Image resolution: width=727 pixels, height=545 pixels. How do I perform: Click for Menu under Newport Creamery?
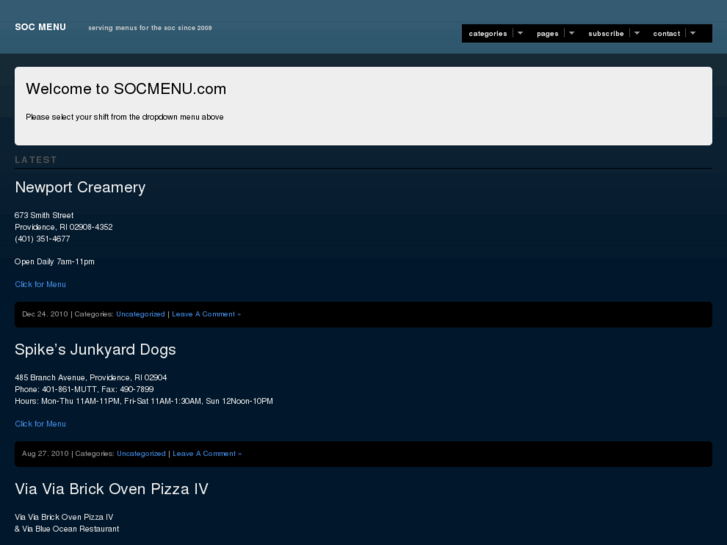(x=40, y=284)
